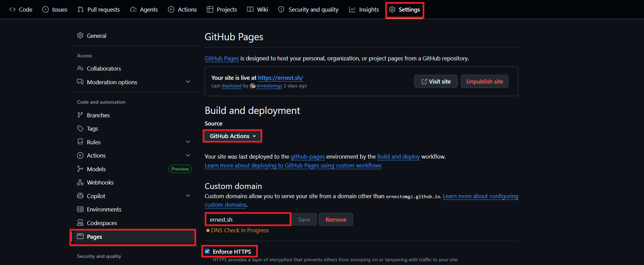Open the Wiki tab
The height and width of the screenshot is (265, 644).
click(x=257, y=10)
